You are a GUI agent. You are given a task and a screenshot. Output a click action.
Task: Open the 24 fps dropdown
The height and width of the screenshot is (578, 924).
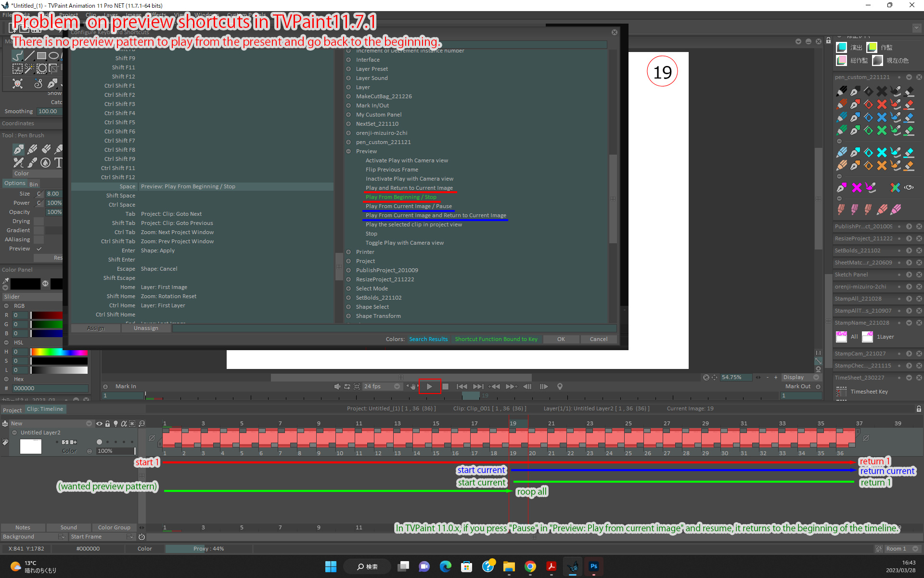[x=382, y=386]
